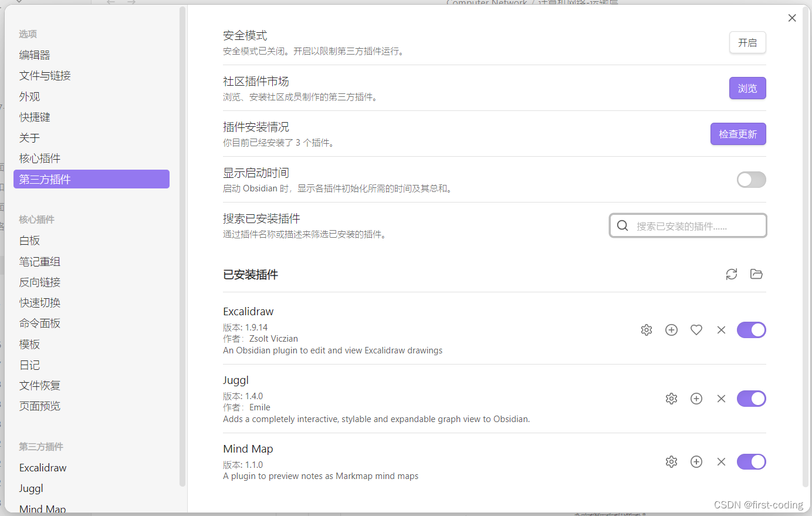
Task: Click 浏览 to browse community plugins
Action: pos(747,88)
